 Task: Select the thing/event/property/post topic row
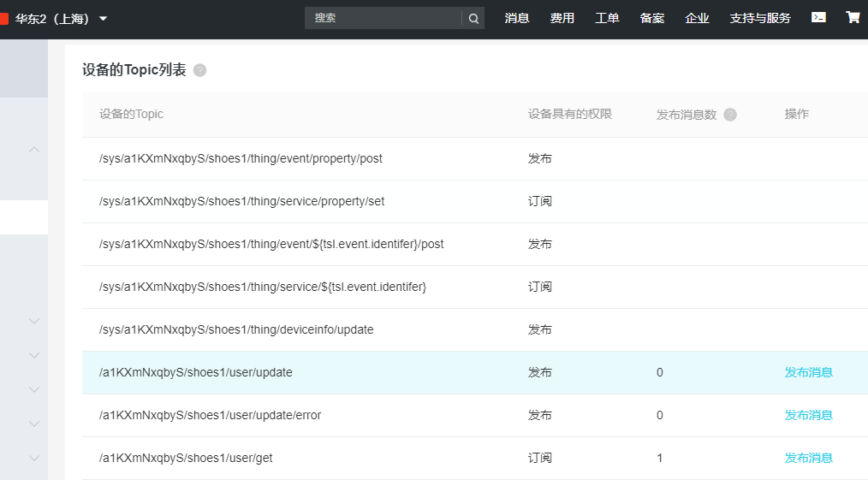[x=241, y=158]
